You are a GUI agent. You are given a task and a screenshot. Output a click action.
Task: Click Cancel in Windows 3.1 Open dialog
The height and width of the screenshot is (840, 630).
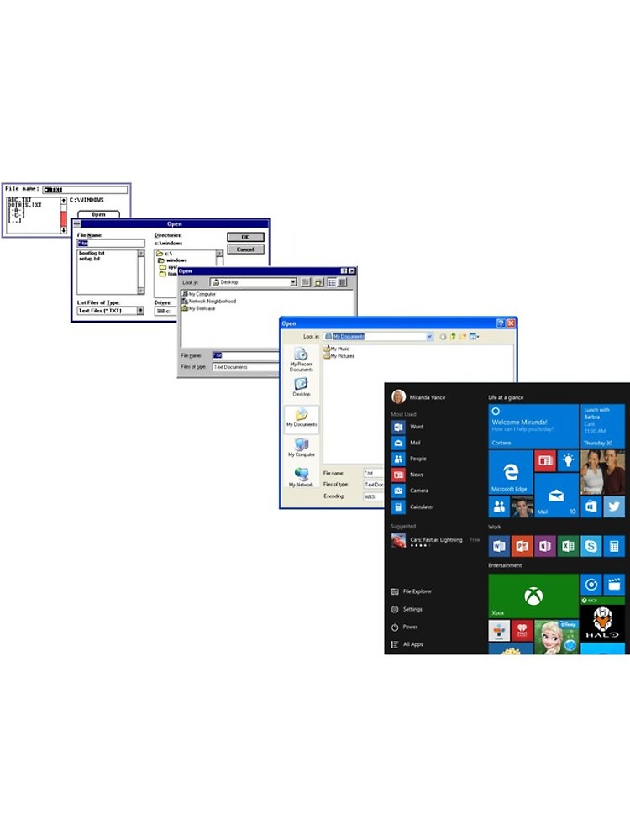click(245, 249)
